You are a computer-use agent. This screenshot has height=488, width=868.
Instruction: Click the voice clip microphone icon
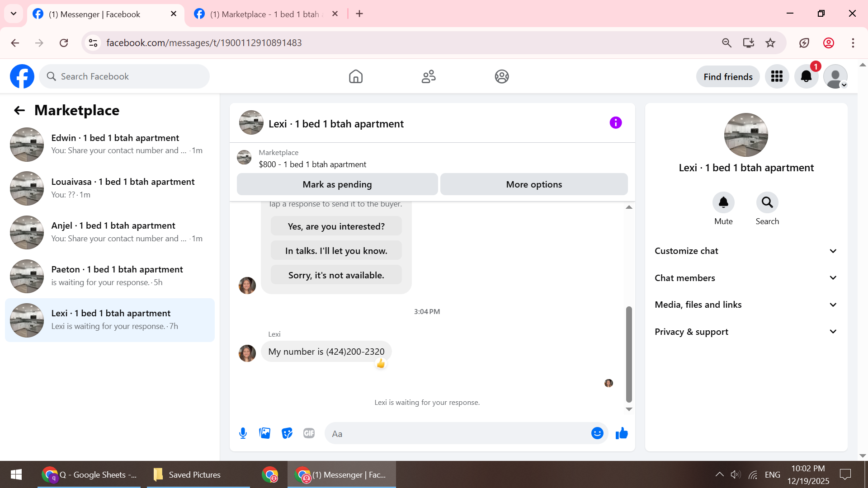point(243,433)
